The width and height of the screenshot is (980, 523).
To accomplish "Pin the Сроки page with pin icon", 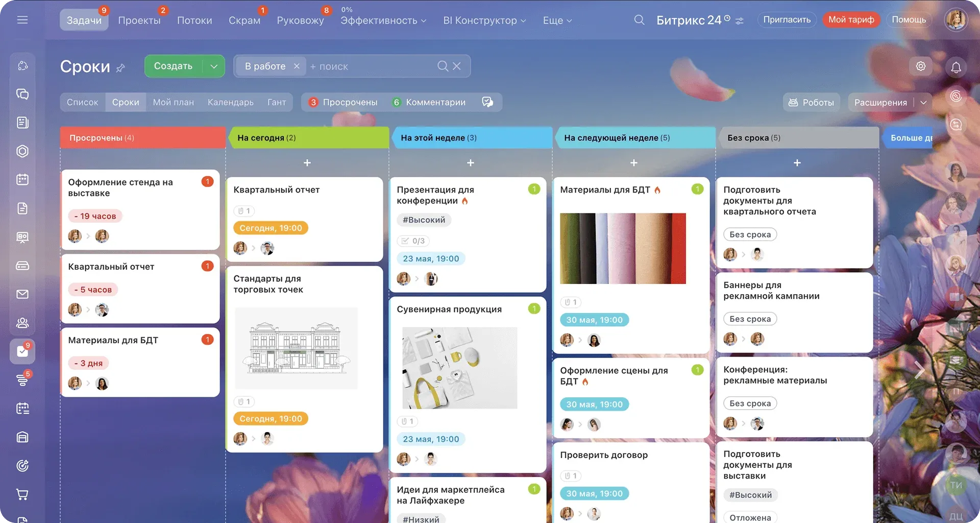I will pyautogui.click(x=120, y=67).
